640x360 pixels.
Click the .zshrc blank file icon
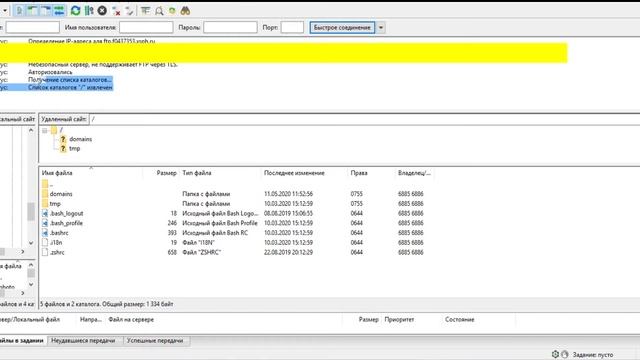[x=45, y=253]
